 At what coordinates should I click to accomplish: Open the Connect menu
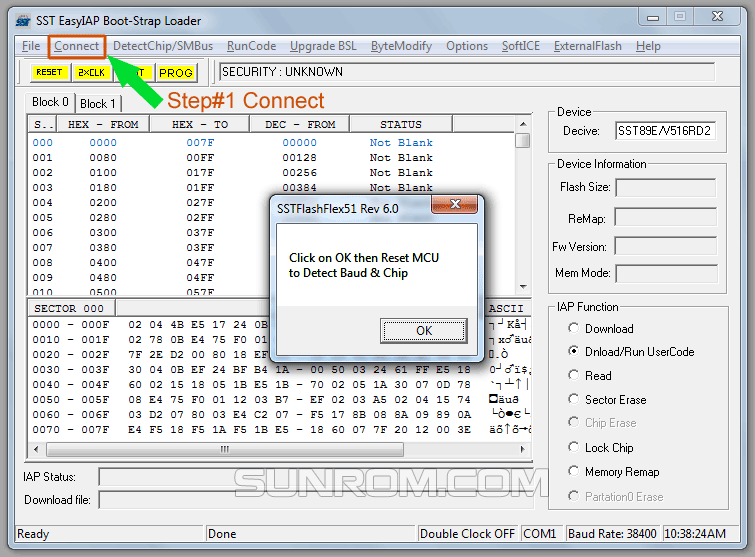coord(76,46)
